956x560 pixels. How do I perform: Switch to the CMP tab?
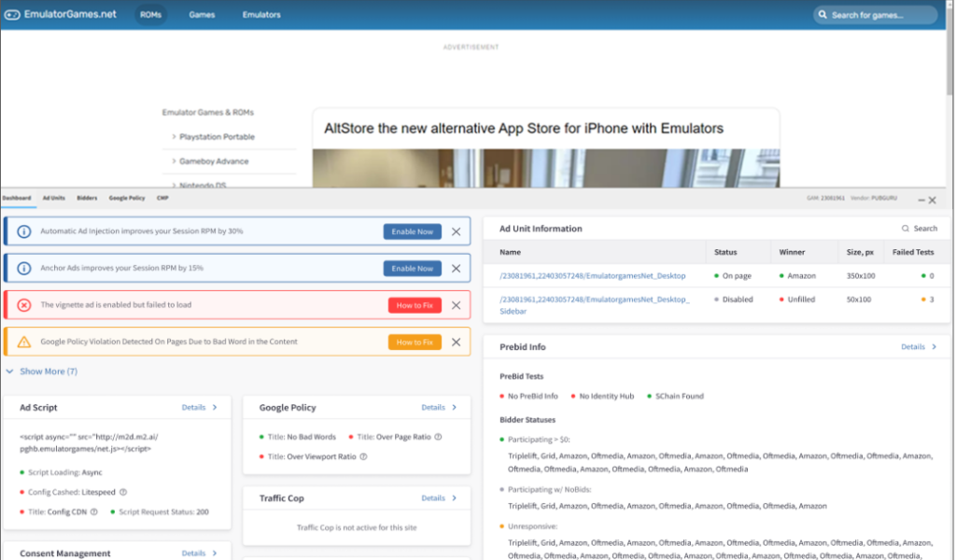coord(162,198)
